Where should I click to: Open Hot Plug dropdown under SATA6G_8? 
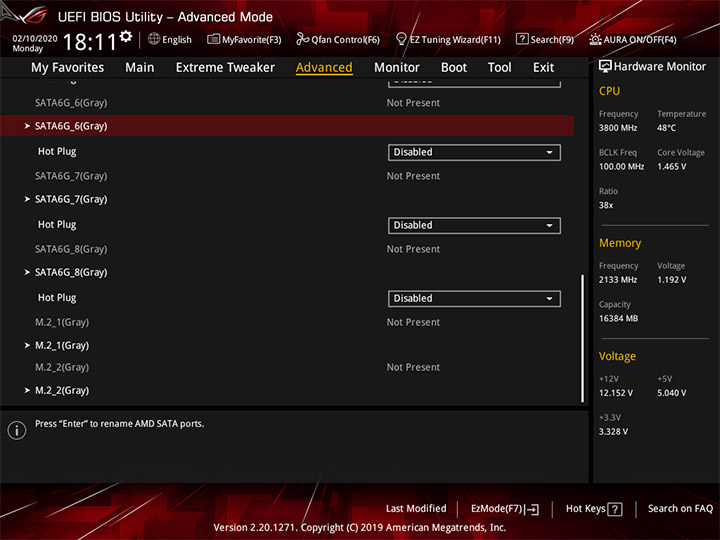[x=474, y=298]
